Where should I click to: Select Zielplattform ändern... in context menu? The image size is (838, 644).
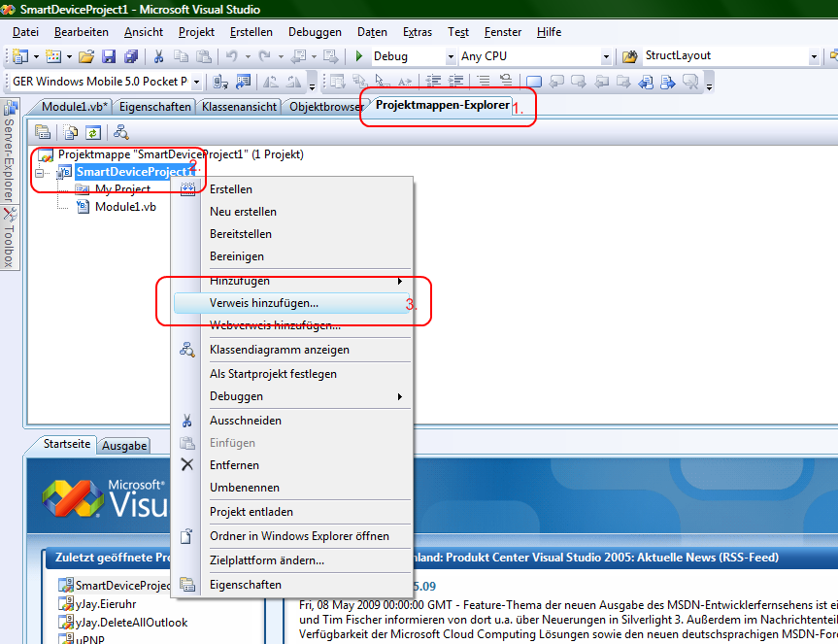(x=292, y=560)
